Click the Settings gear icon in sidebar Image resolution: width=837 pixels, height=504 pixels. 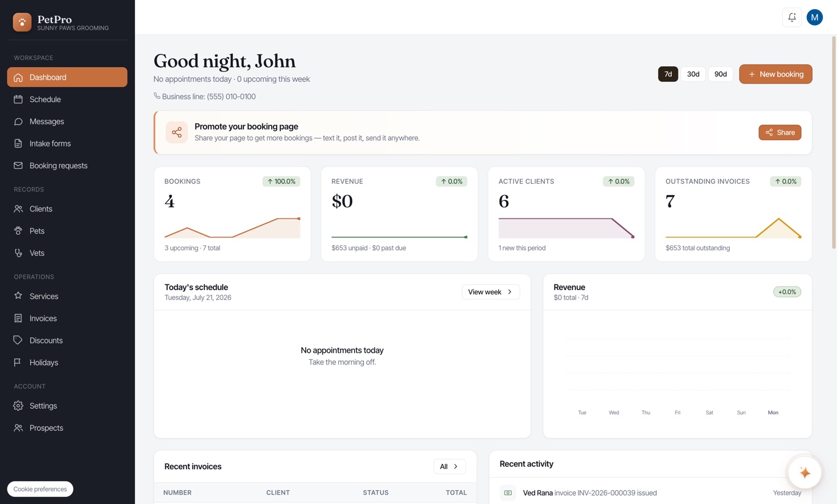[19, 406]
